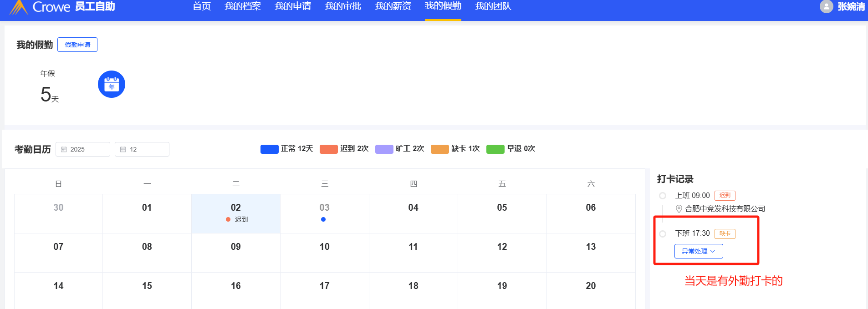Click the 年假 5天 balance

tap(50, 87)
